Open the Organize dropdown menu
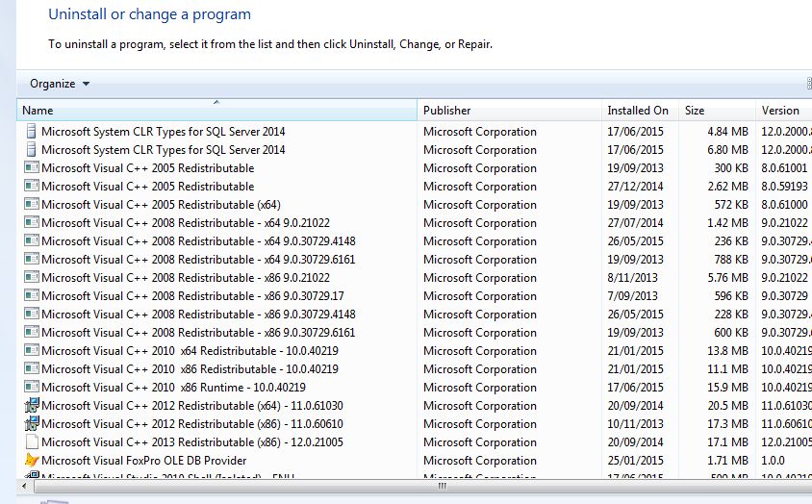The height and width of the screenshot is (504, 812). 60,84
